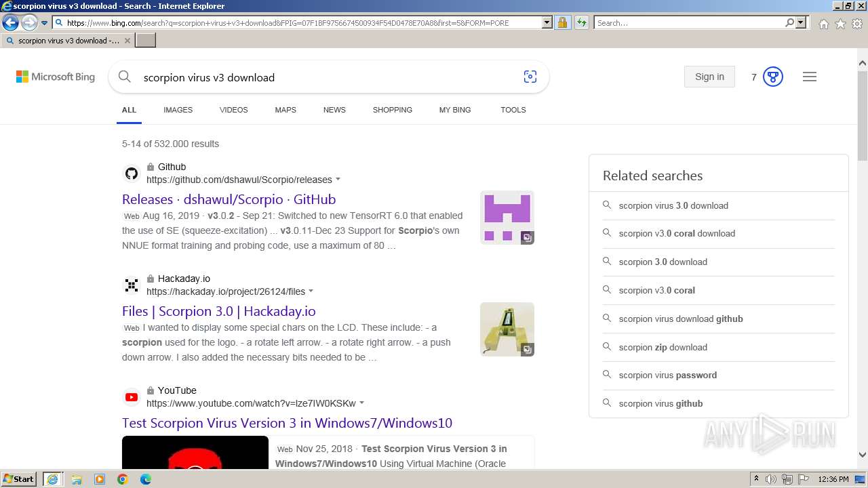Open File Explorer folder in taskbar
The width and height of the screenshot is (868, 488).
click(77, 479)
